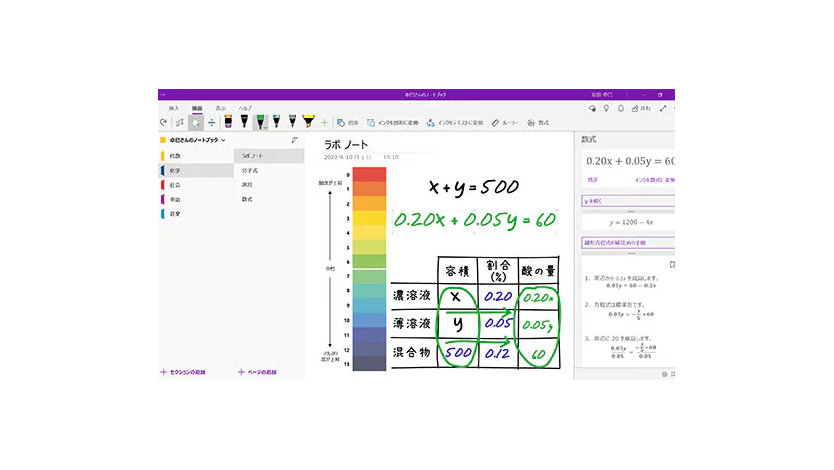834x470 pixels.
Task: Select the lasso select tool
Action: [180, 122]
